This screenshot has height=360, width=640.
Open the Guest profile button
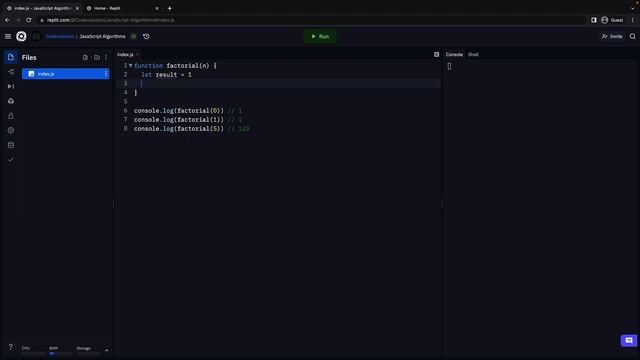[612, 20]
